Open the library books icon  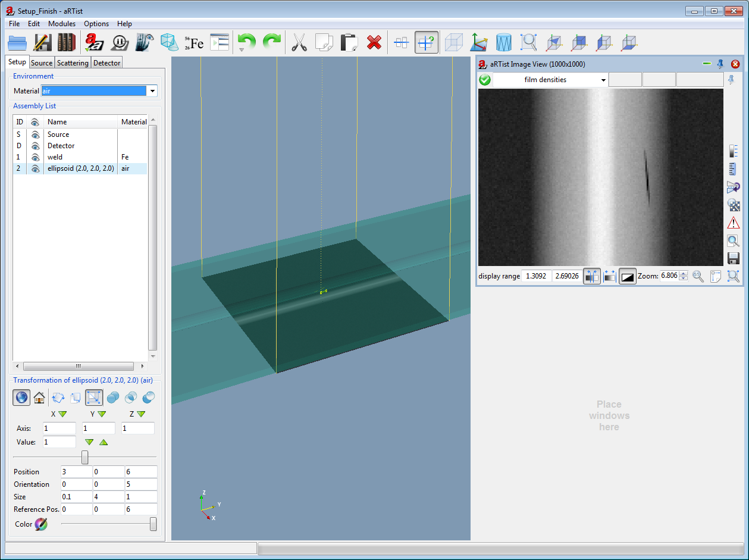[x=66, y=42]
